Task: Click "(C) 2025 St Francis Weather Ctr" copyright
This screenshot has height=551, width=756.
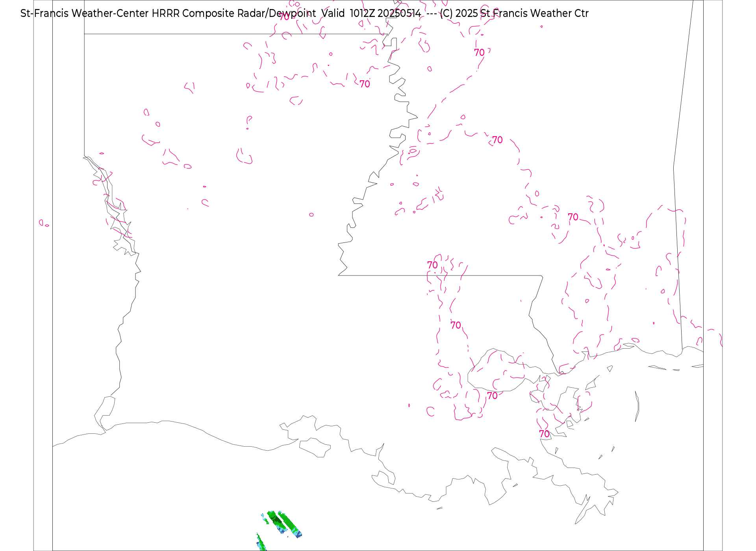Action: point(514,13)
